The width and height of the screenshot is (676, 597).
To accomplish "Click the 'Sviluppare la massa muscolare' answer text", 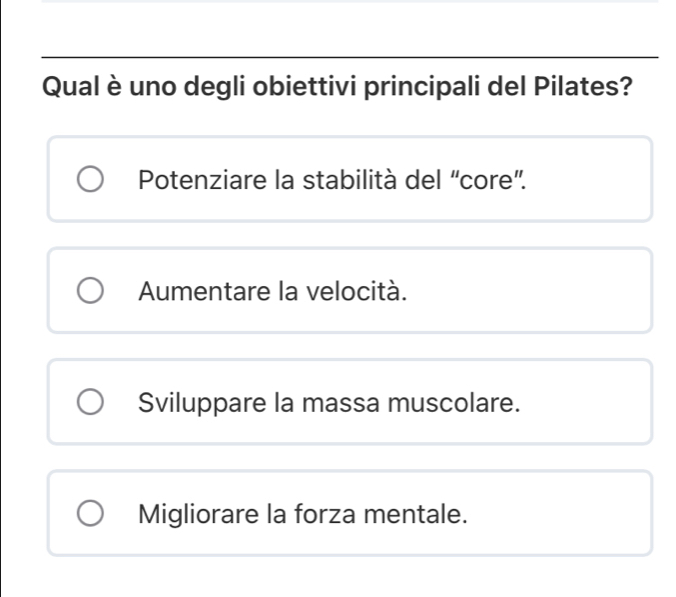I will (x=330, y=403).
